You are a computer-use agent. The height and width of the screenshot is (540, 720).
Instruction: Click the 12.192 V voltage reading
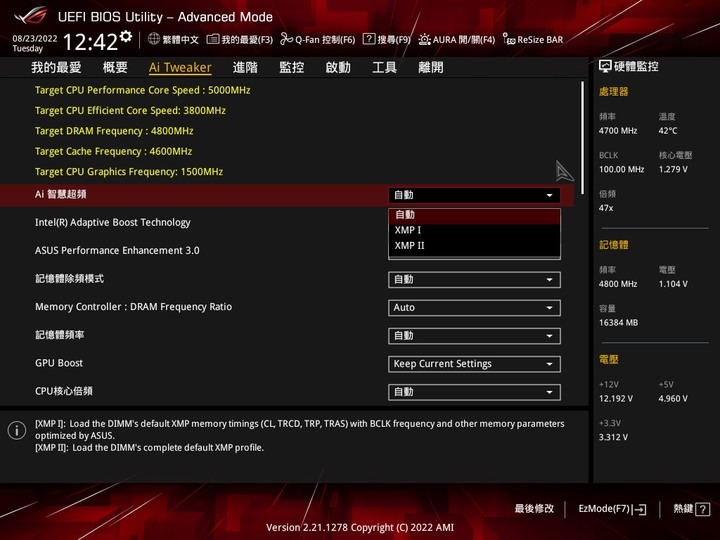(x=616, y=399)
